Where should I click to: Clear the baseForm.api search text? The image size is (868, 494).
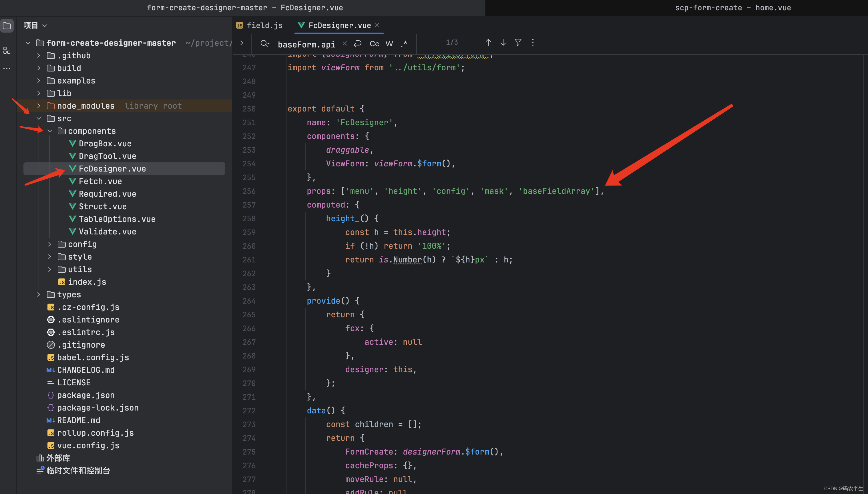pyautogui.click(x=345, y=44)
